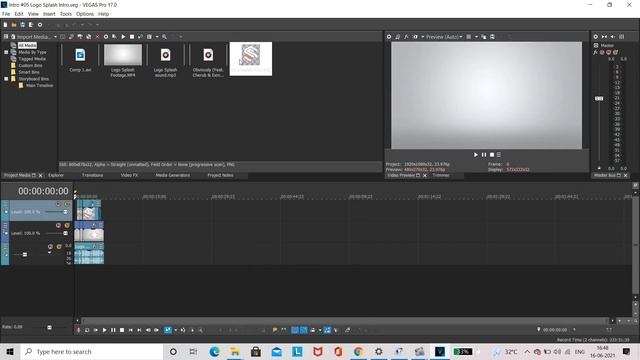Open Master FX button on Master Bus

(596, 52)
